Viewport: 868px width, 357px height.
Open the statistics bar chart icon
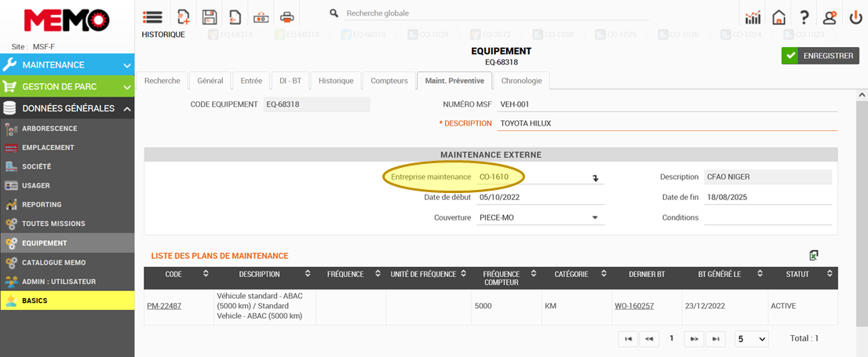[753, 17]
